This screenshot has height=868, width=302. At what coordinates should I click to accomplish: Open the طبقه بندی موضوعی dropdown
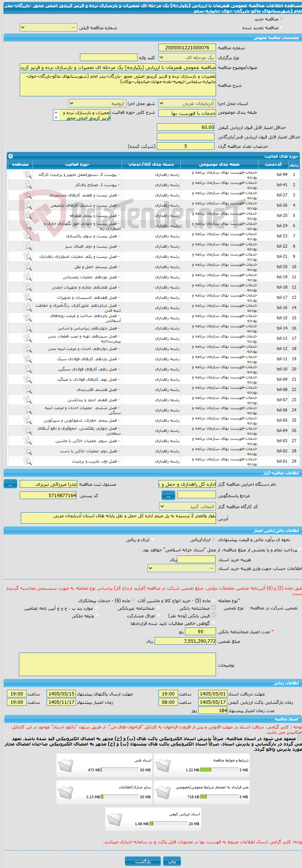click(187, 113)
